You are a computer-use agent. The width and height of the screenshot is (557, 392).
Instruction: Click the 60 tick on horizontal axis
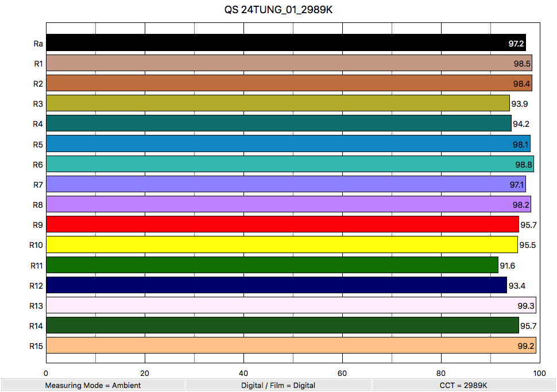(342, 374)
